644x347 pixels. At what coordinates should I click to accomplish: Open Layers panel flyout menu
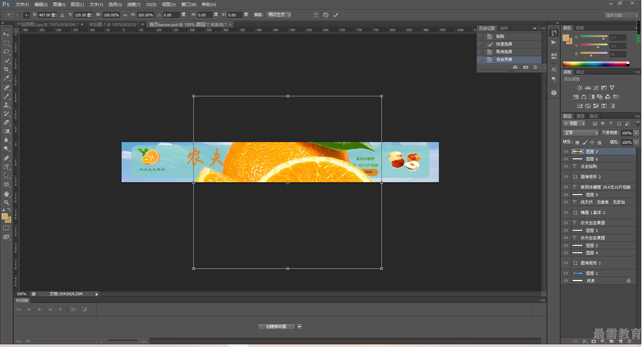coord(637,116)
